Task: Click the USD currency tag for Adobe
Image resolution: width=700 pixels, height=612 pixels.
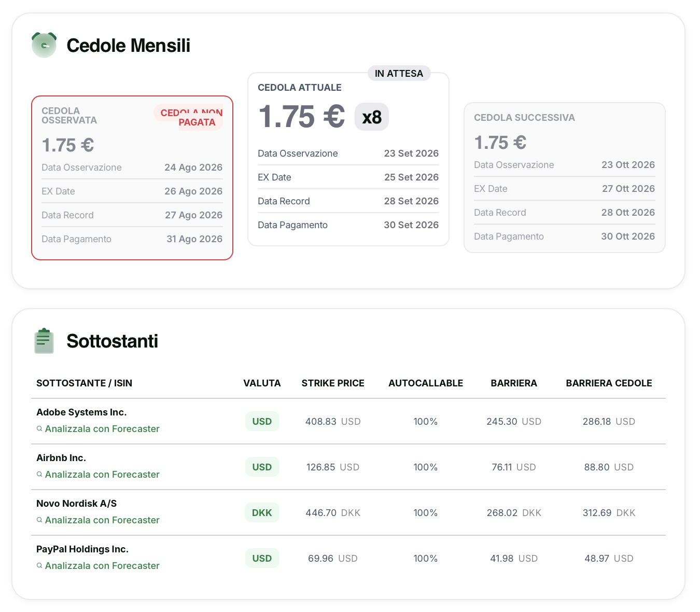Action: point(262,422)
